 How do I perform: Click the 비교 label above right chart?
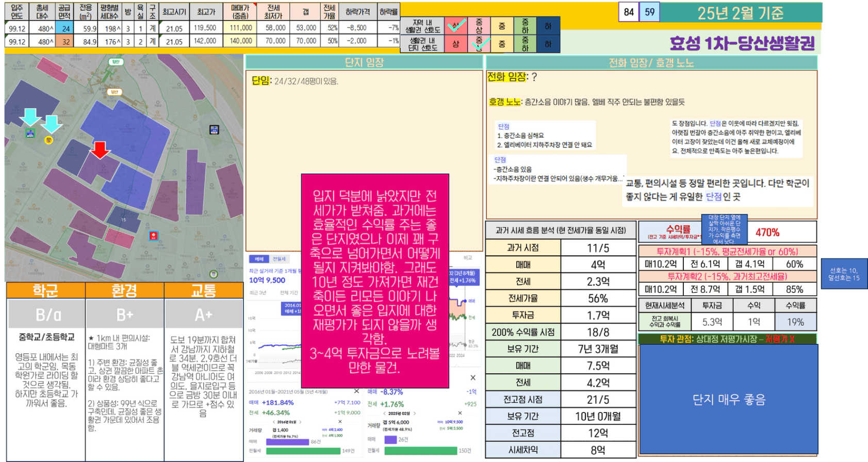tap(467, 257)
